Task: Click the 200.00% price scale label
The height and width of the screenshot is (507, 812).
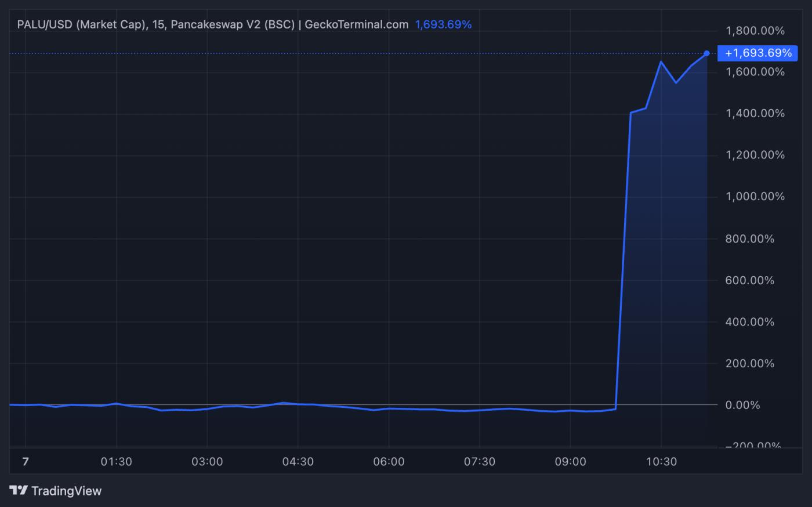Action: tap(750, 364)
